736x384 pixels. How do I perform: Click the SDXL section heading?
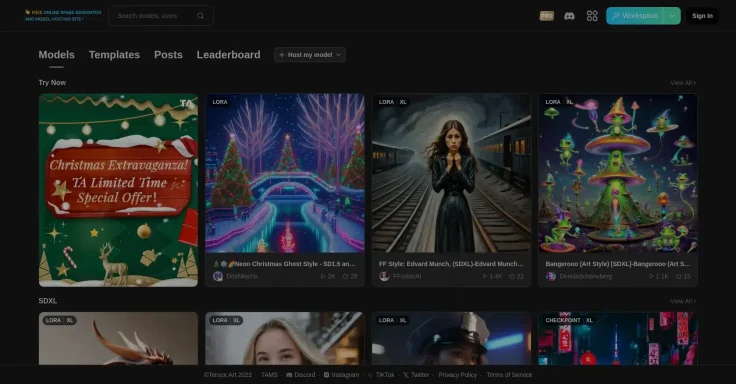click(48, 301)
